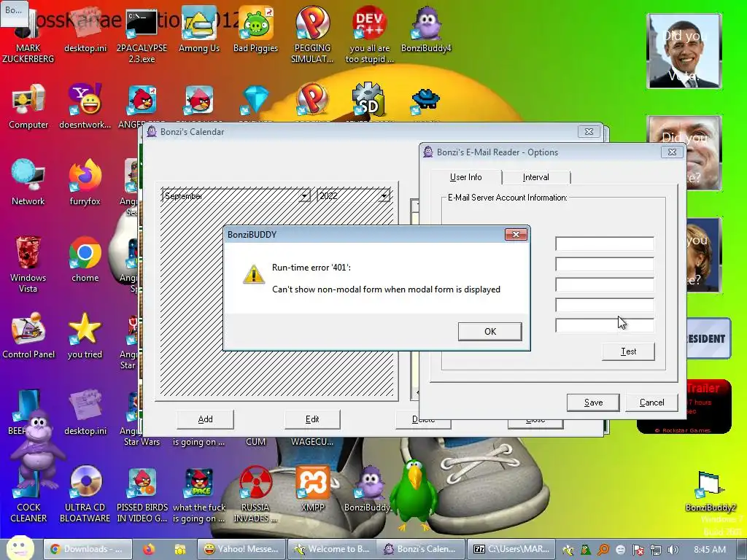Switch to the 7-Zip C:\Users\MAR... taskbar button
747x560 pixels.
pyautogui.click(x=511, y=549)
